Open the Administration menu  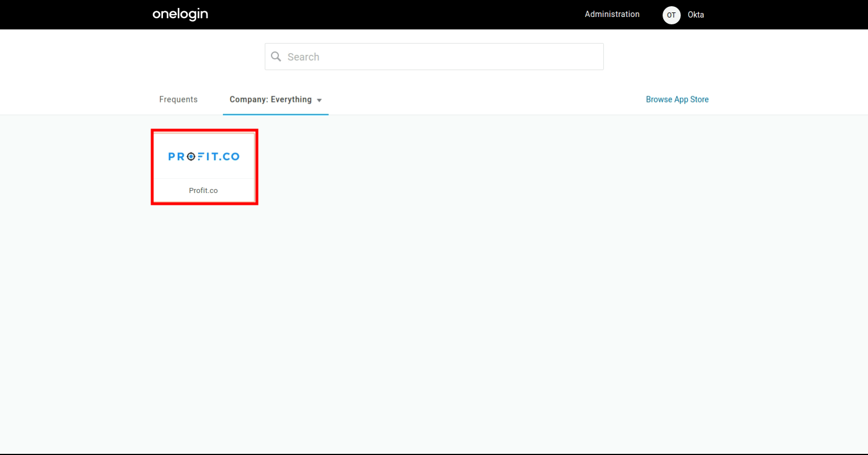click(x=612, y=14)
